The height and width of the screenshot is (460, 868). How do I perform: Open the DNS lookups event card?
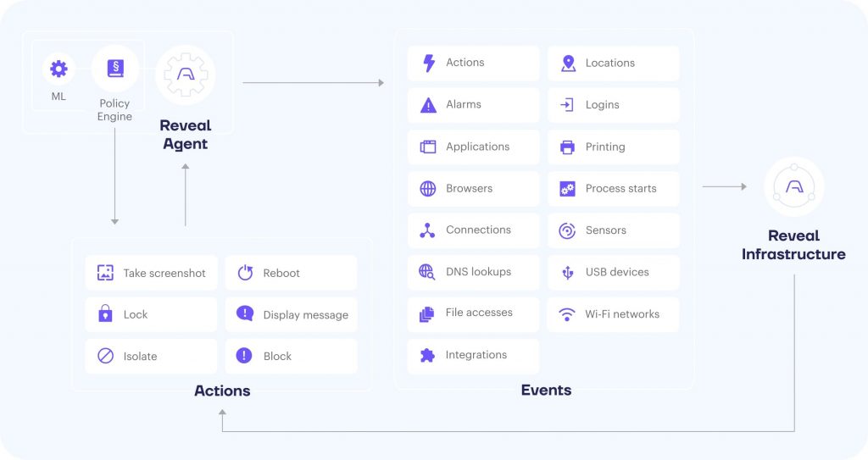click(x=473, y=272)
